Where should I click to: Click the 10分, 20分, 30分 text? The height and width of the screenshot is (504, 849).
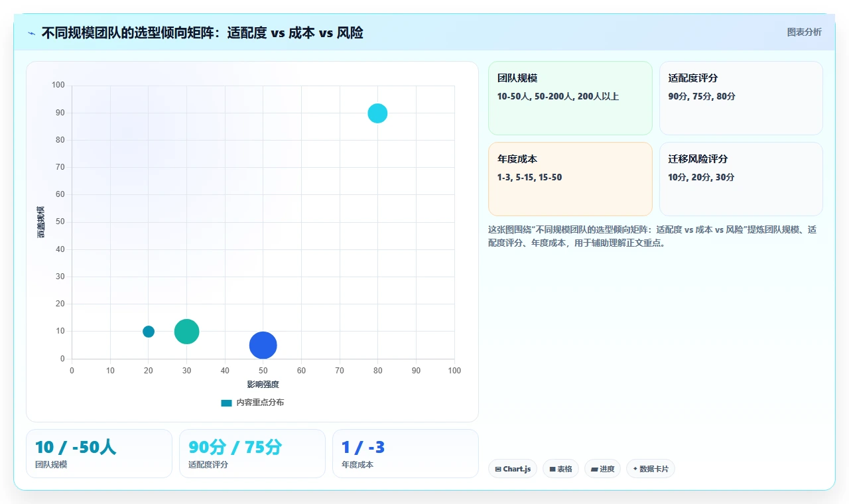[x=701, y=177]
